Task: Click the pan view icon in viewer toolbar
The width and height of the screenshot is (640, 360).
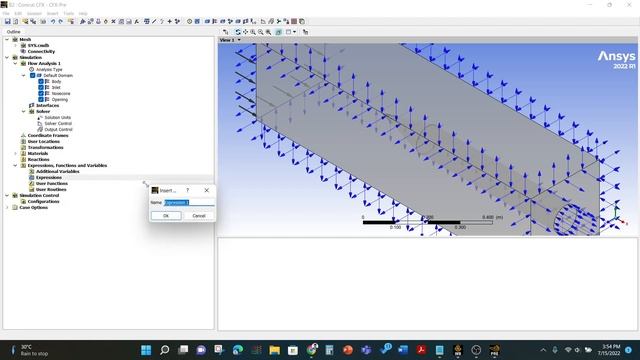Action: (245, 32)
